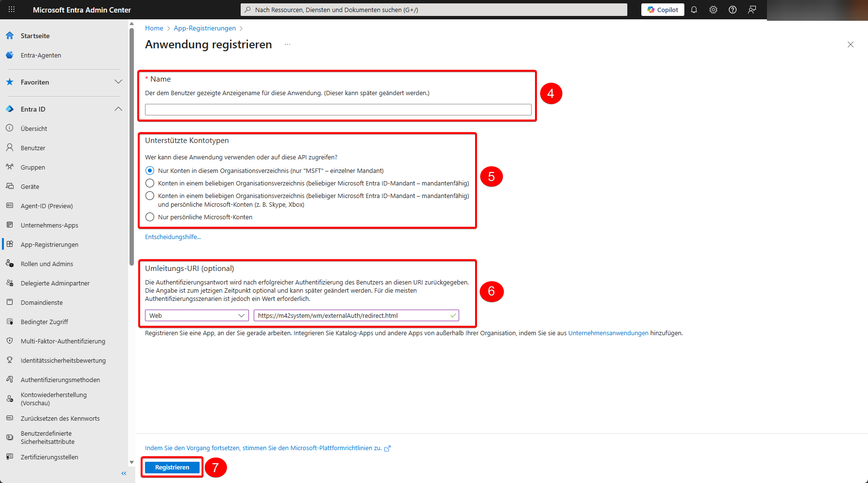Viewport: 868px width, 483px height.
Task: Open the Entscheidungshilfe link
Action: click(x=173, y=237)
